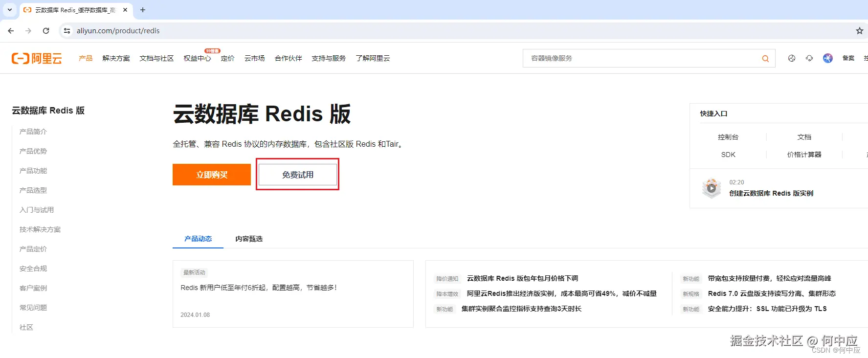
Task: Open the 解决方案 menu
Action: pyautogui.click(x=116, y=58)
